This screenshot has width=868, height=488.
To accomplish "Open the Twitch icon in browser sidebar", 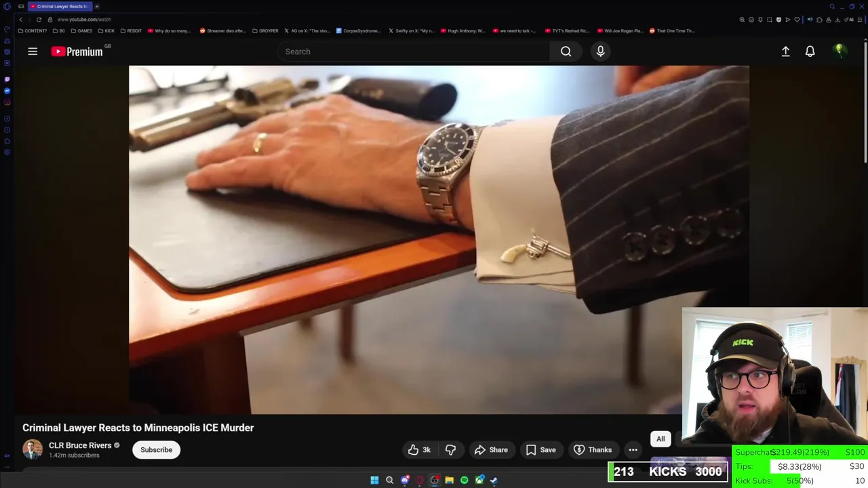I will [x=7, y=79].
